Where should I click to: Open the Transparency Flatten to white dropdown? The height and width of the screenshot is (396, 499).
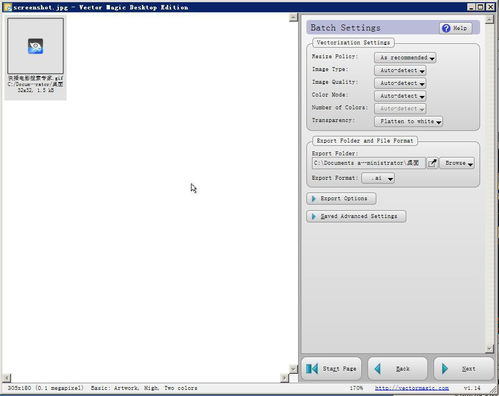pyautogui.click(x=408, y=121)
